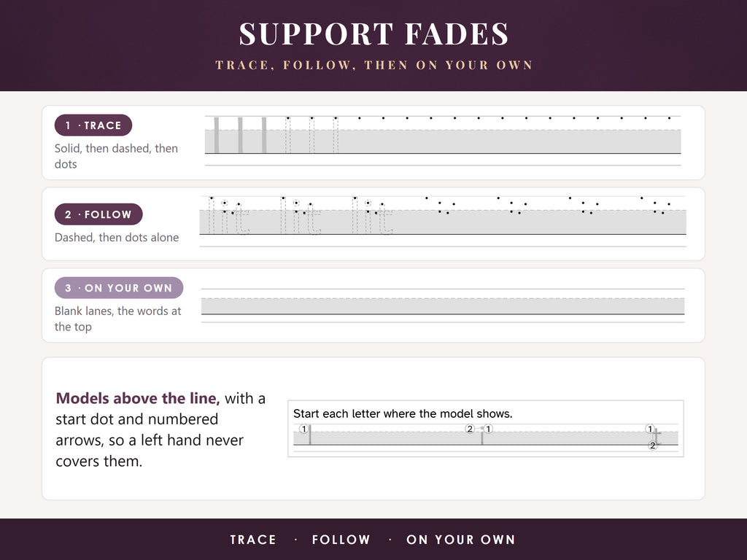747x560 pixels.
Task: Click the "SUPPORT FADES" title heading
Action: (374, 34)
